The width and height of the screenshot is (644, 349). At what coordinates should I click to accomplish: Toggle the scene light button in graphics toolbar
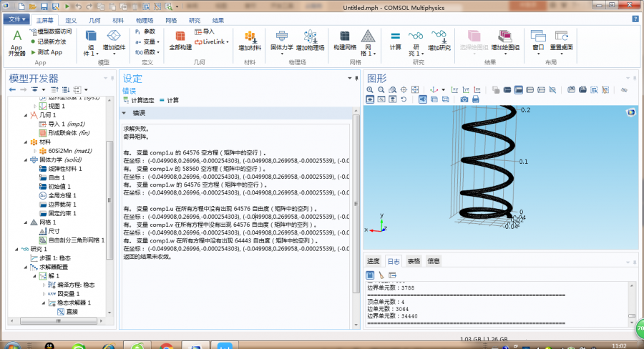pyautogui.click(x=423, y=99)
